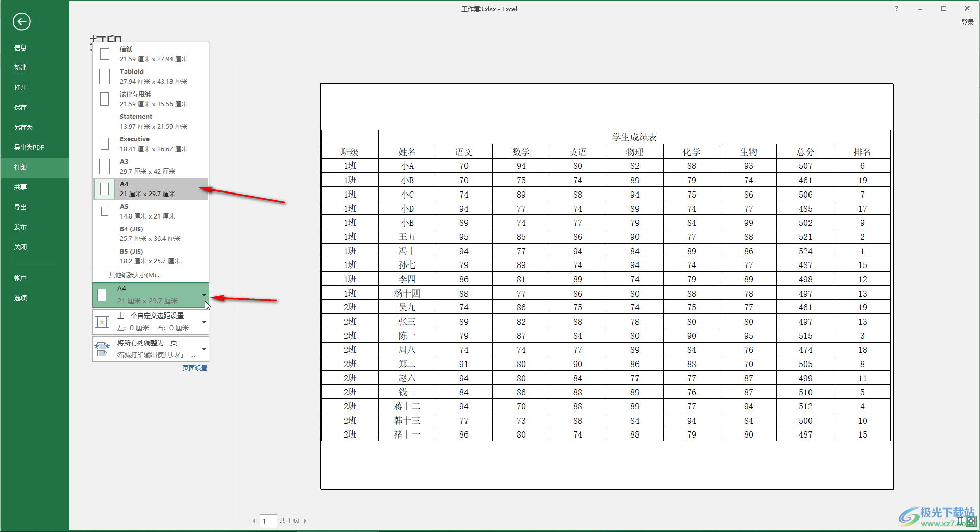Choose the B5 (JIS) paper size

[151, 256]
